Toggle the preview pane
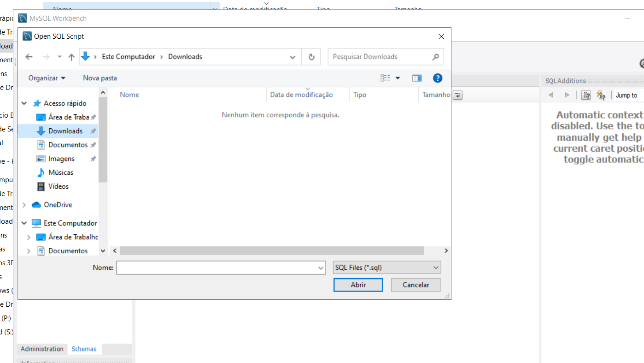The height and width of the screenshot is (363, 644). [x=417, y=78]
